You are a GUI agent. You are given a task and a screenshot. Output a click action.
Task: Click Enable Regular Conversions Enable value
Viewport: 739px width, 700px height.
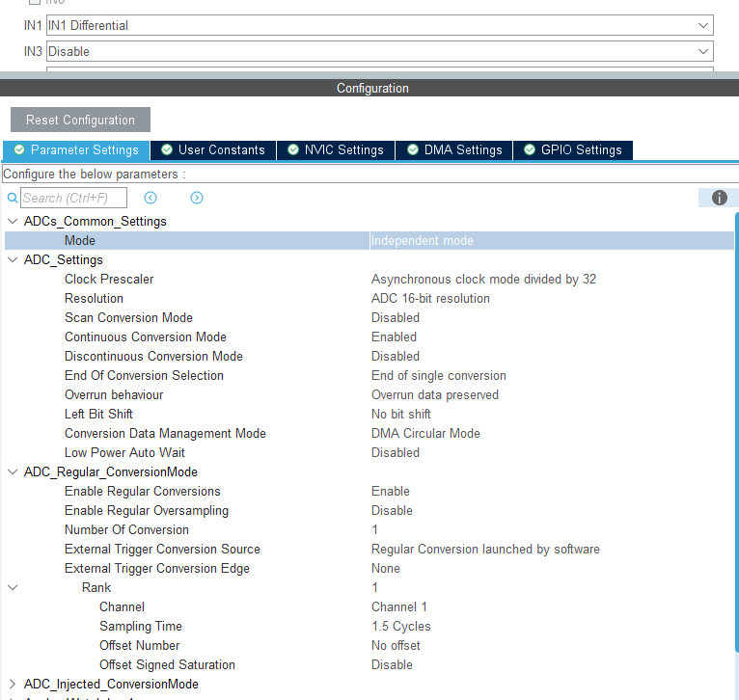pyautogui.click(x=391, y=492)
